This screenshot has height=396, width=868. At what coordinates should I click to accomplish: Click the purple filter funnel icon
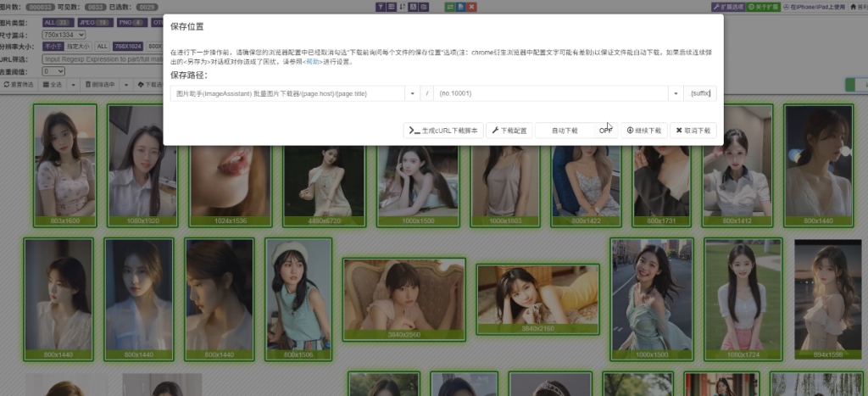380,7
